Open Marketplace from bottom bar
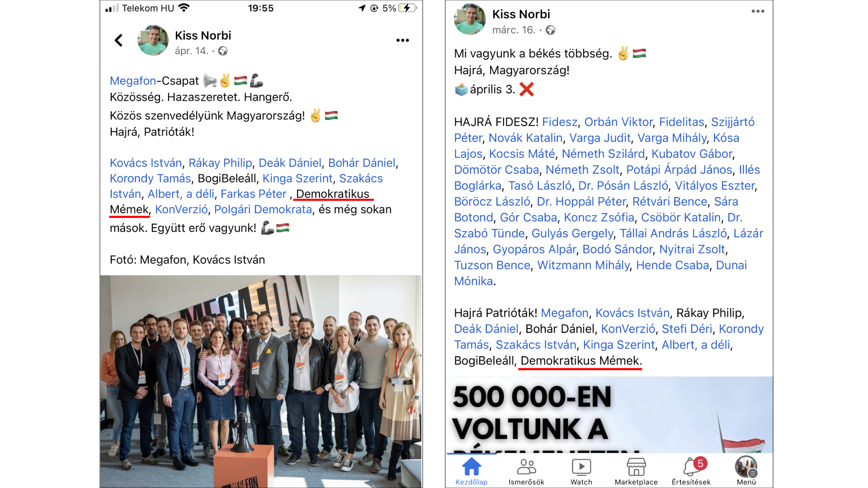This screenshot has height=488, width=868. click(636, 471)
